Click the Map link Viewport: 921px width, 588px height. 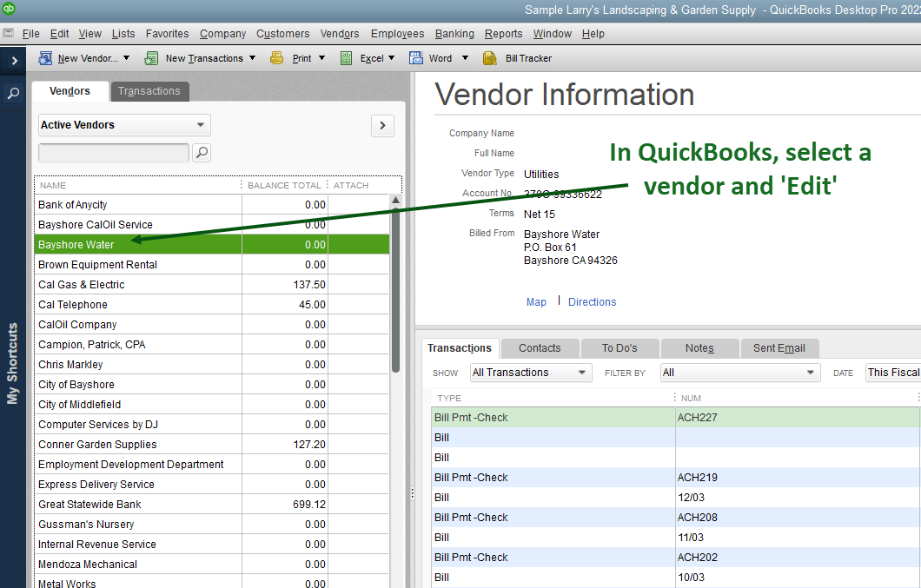coord(536,302)
